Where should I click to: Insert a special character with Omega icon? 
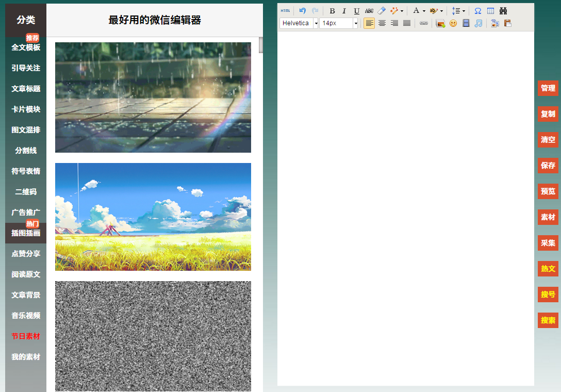pos(477,11)
